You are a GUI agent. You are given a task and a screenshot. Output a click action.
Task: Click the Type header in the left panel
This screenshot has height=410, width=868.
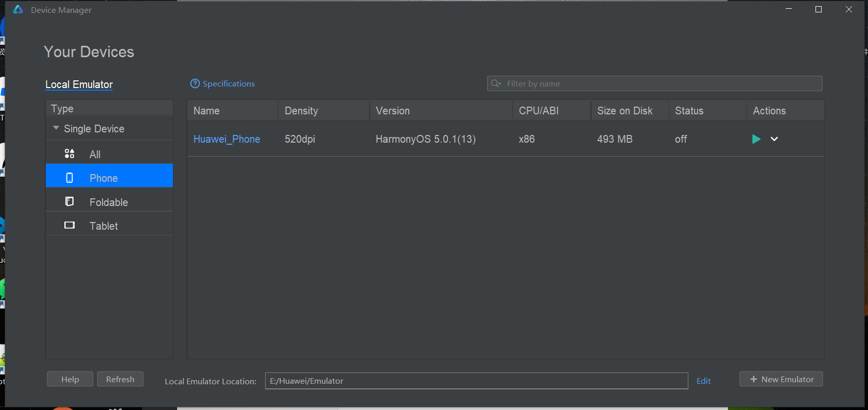pos(109,108)
